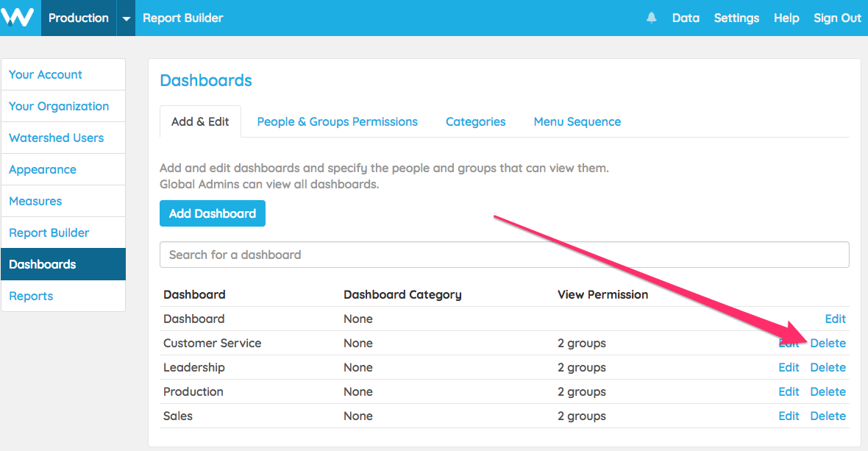The image size is (868, 451).
Task: Select the Production dashboard menu
Action: pyautogui.click(x=79, y=18)
